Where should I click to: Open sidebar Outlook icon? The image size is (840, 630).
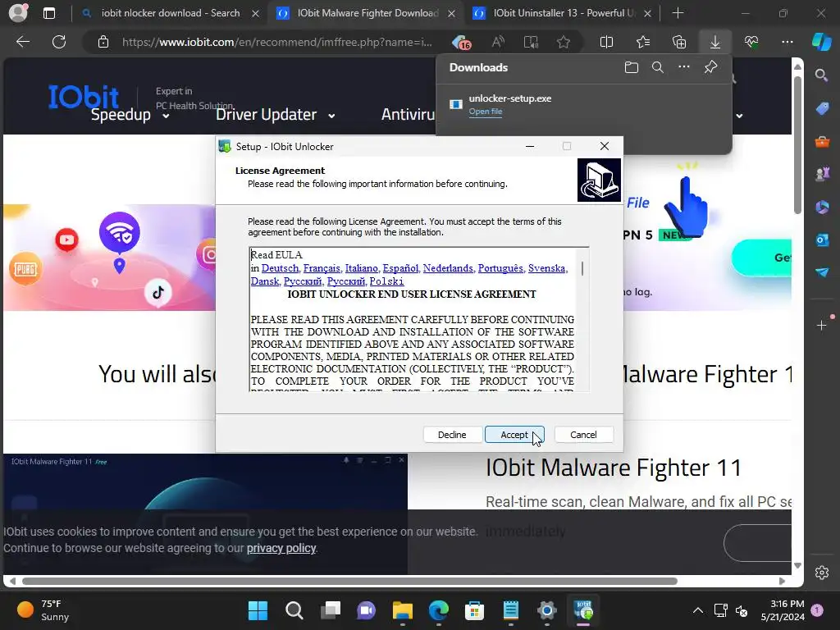(822, 240)
